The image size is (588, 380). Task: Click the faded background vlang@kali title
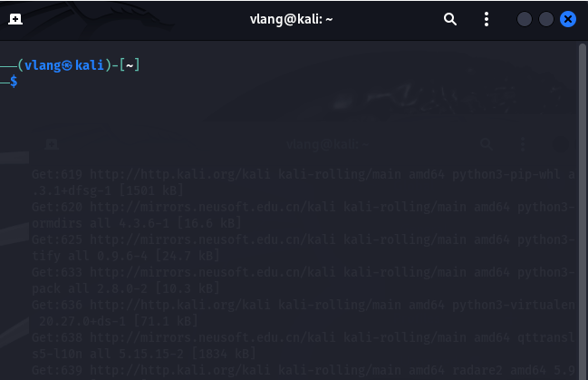[x=327, y=144]
